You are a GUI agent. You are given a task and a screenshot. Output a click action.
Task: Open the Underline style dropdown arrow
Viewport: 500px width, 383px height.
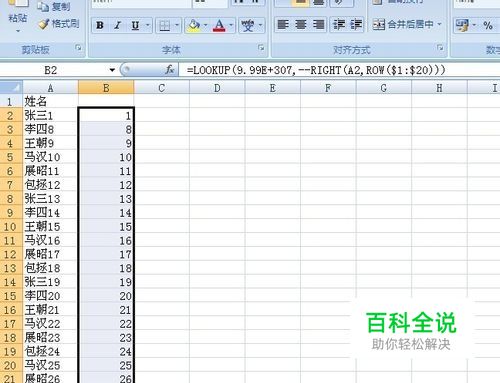pos(148,25)
